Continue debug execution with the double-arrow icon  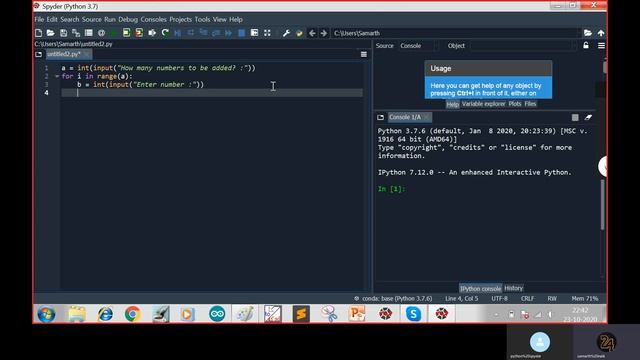[229, 33]
